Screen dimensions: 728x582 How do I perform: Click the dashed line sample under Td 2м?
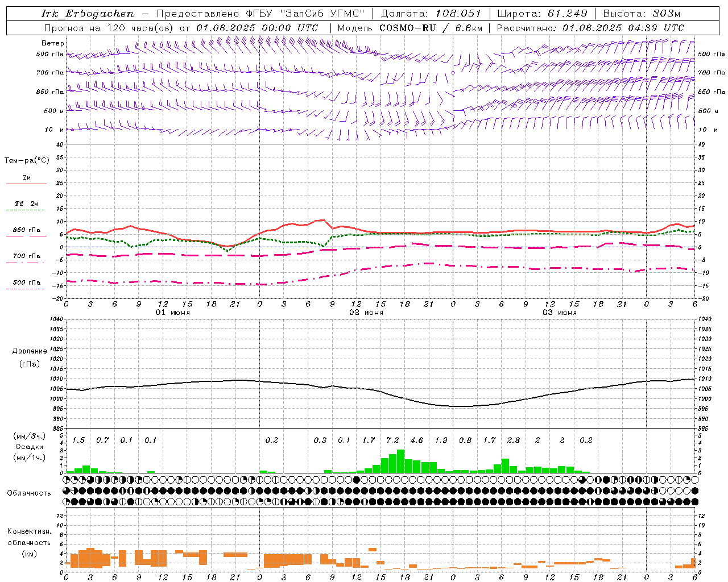click(26, 210)
